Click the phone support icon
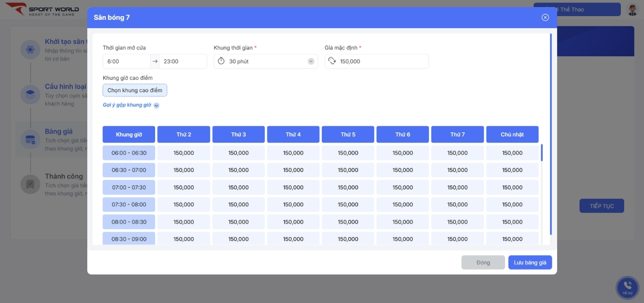 coord(627,287)
